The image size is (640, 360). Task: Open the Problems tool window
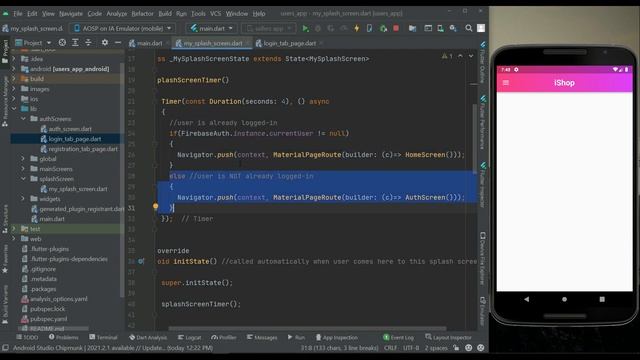coord(63,338)
